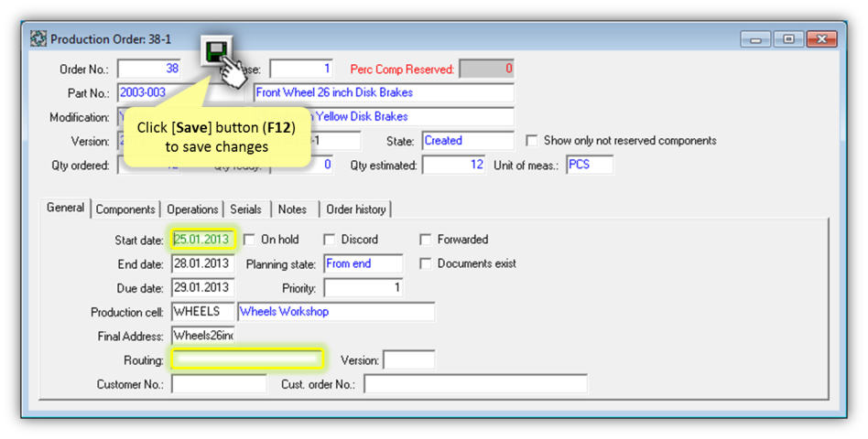Enable the Discord checkbox
868x439 pixels.
[330, 240]
